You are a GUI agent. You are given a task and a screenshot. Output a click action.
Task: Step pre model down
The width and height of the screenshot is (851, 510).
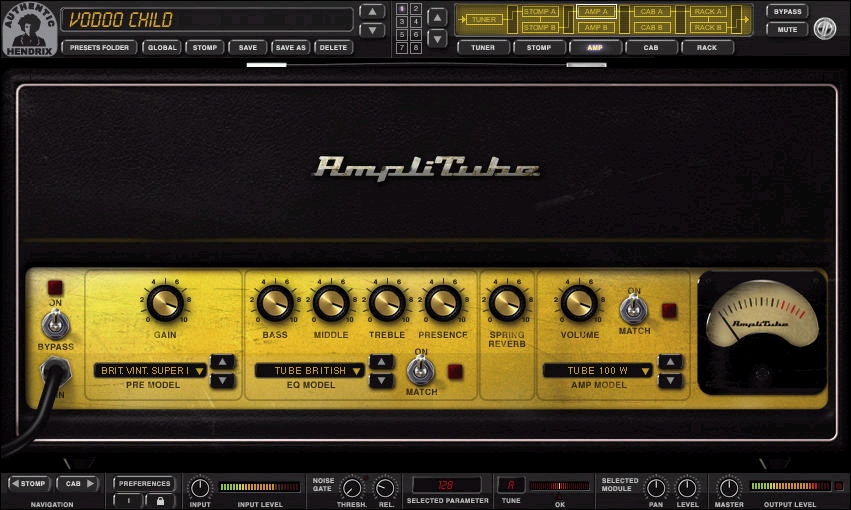pyautogui.click(x=223, y=381)
